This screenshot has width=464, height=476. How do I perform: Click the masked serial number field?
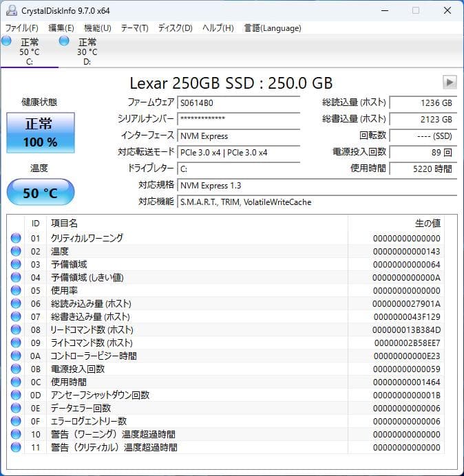[239, 119]
